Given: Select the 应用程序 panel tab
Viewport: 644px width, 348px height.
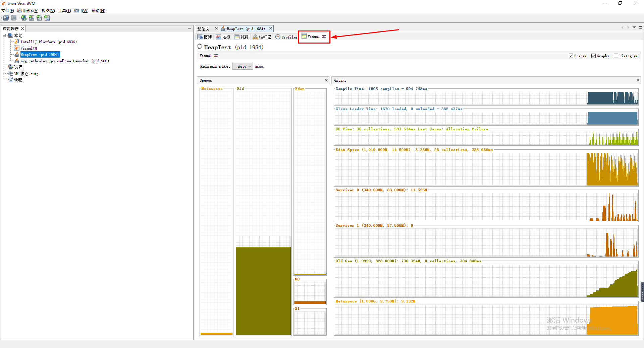Looking at the screenshot, I should pos(11,29).
